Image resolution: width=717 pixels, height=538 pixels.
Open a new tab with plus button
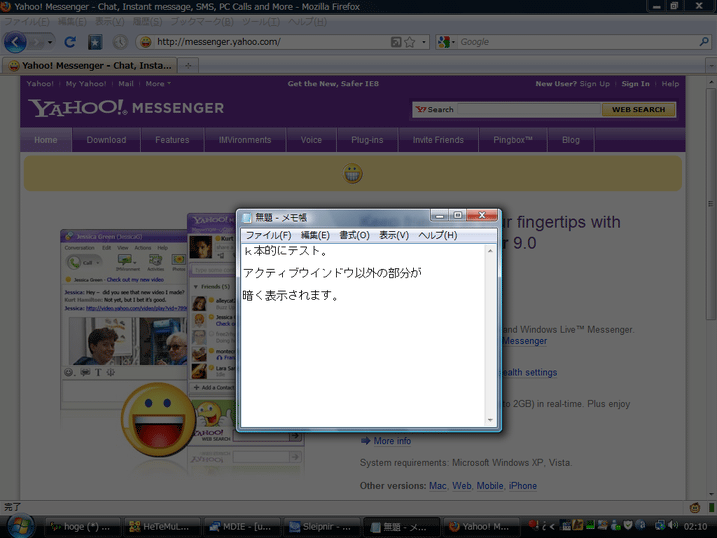[188, 66]
